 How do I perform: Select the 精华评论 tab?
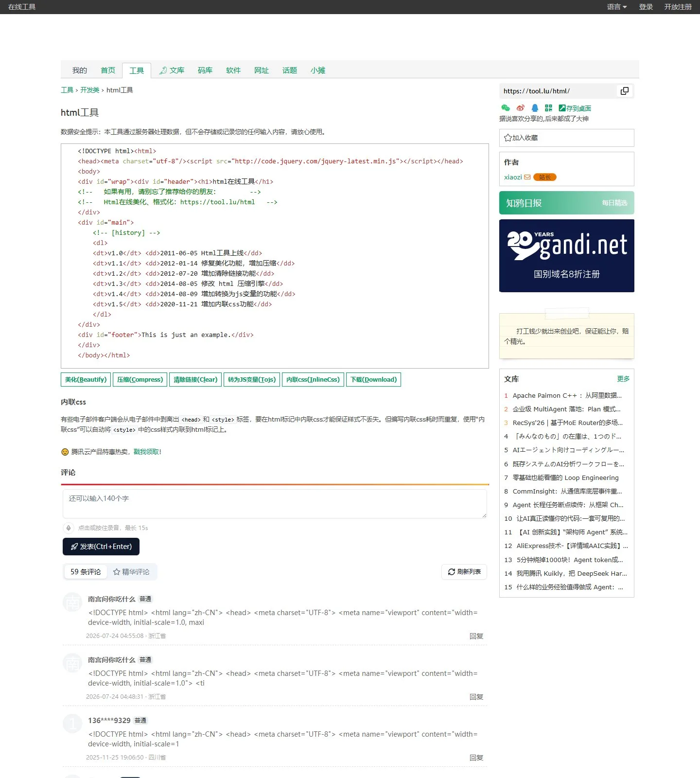131,572
